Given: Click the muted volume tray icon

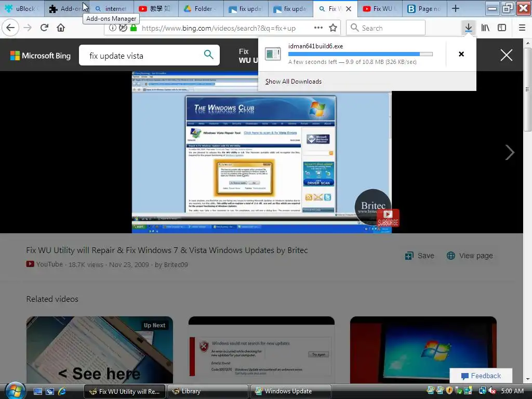Looking at the screenshot, I should click(x=492, y=391).
